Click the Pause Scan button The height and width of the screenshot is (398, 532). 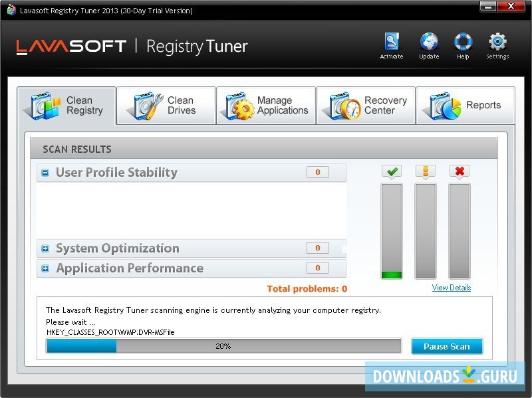[x=447, y=346]
